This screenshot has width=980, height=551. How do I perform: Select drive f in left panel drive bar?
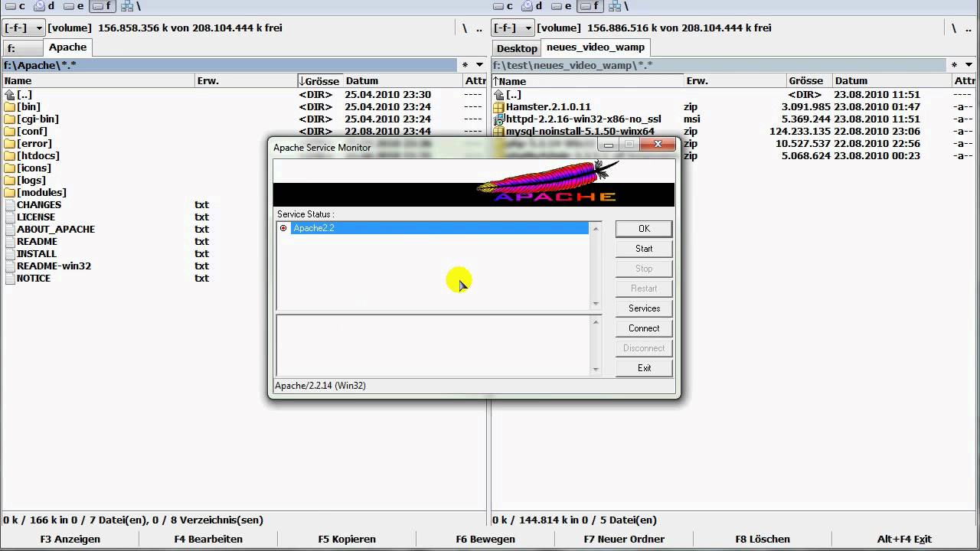101,6
